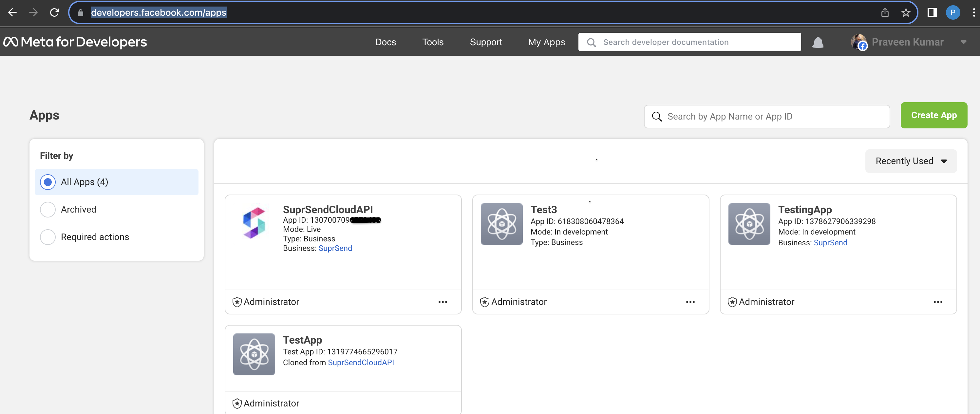Open three-dot menu on Test3 card

point(690,302)
